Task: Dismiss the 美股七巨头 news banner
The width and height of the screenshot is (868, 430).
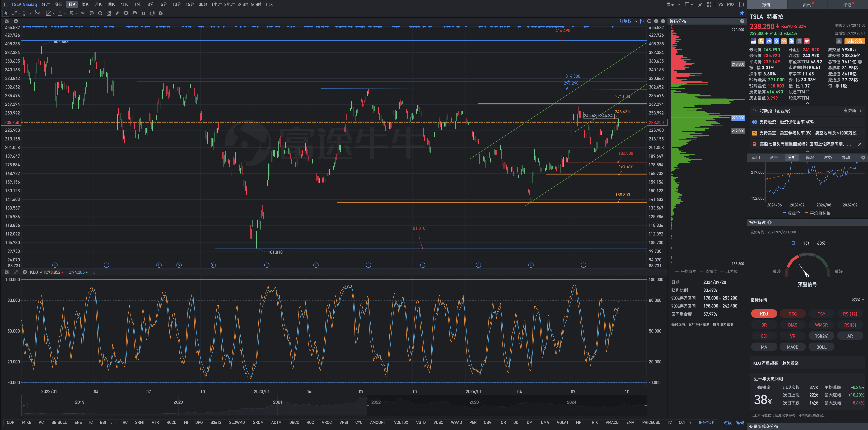Action: point(860,144)
